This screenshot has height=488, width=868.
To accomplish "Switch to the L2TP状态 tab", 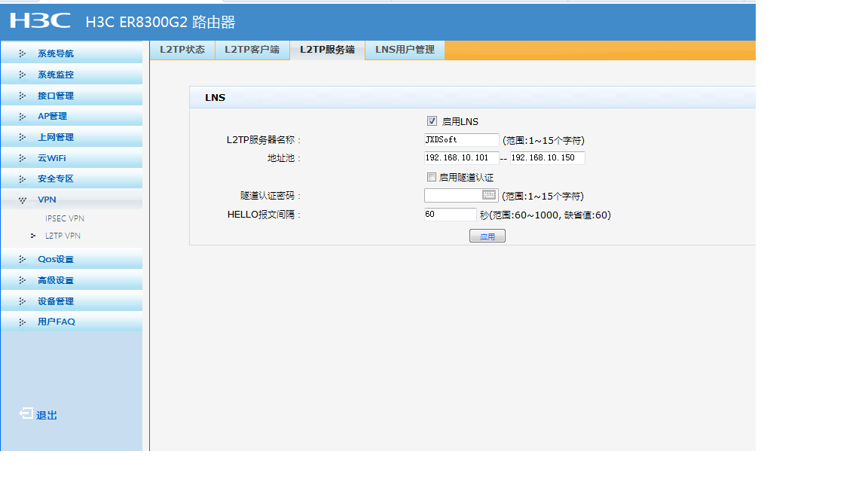I will click(182, 50).
